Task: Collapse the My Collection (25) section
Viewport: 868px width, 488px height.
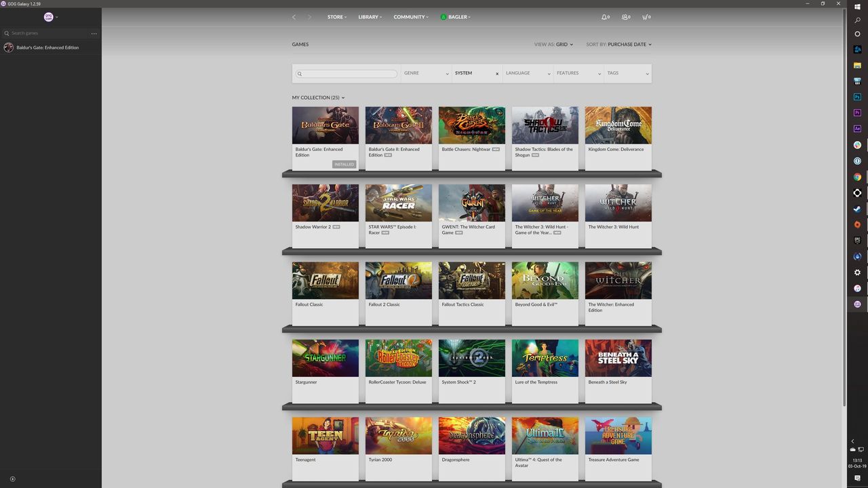Action: click(319, 98)
